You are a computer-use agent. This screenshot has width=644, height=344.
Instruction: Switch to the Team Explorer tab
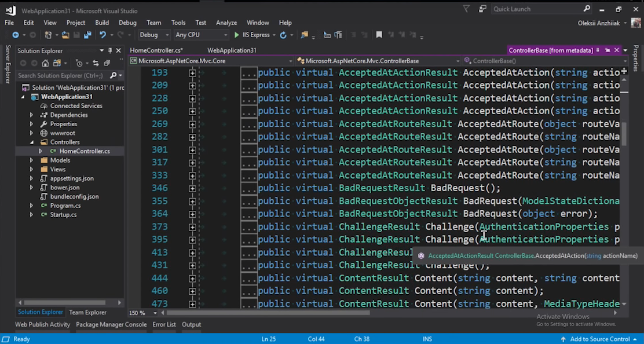87,312
